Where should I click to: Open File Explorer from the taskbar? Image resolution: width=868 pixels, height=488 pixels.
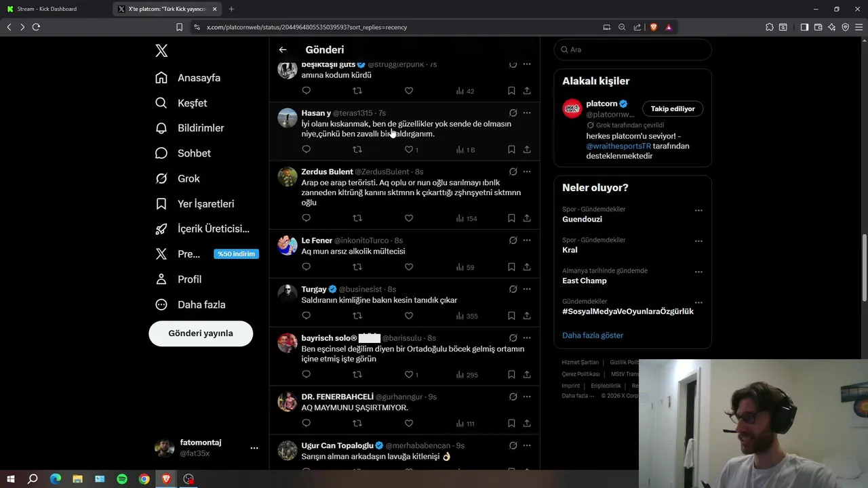[77, 479]
